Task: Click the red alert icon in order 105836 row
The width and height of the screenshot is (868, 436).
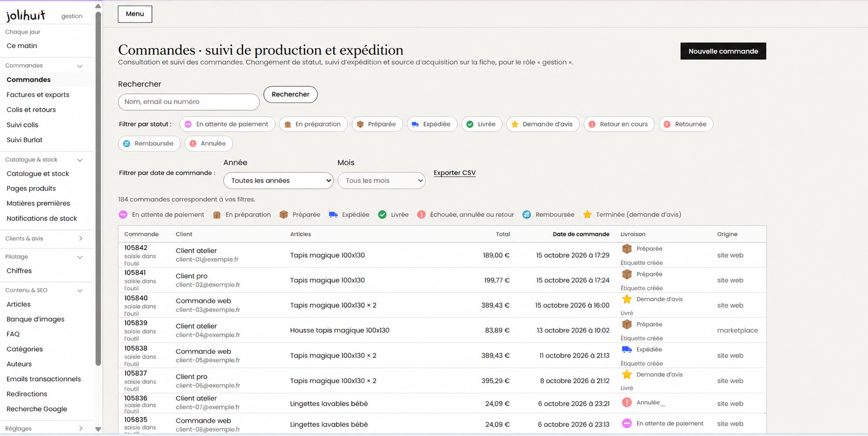Action: point(627,403)
